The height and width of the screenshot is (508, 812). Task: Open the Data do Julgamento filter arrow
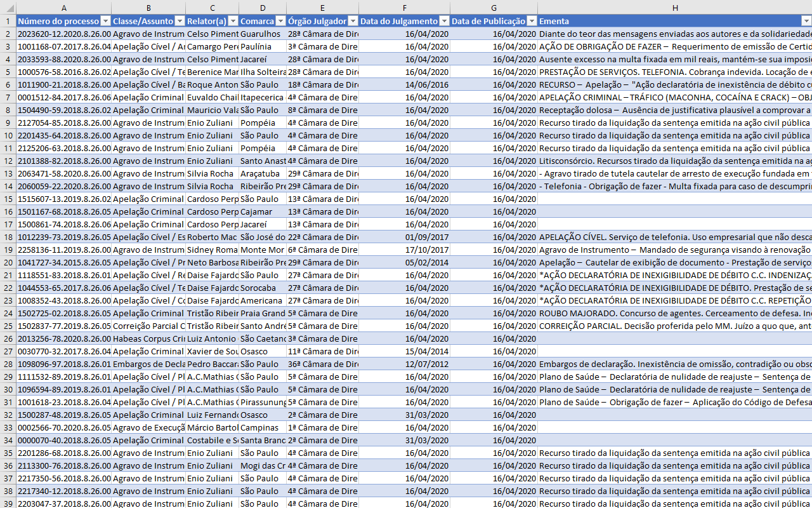point(444,21)
